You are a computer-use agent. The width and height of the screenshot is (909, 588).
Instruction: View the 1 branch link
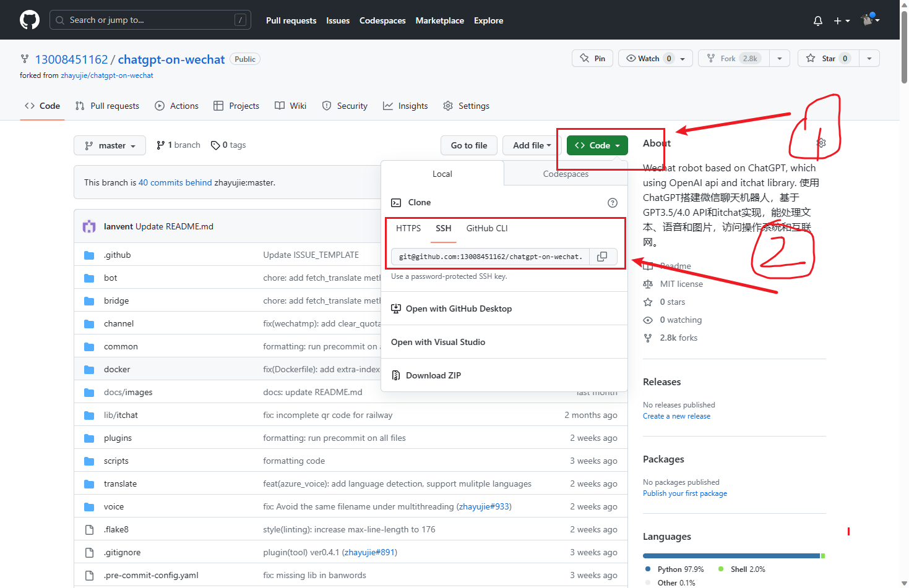[x=178, y=145]
